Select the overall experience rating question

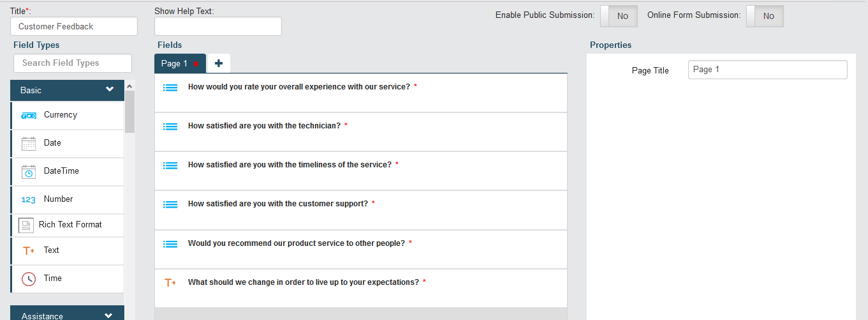[298, 87]
